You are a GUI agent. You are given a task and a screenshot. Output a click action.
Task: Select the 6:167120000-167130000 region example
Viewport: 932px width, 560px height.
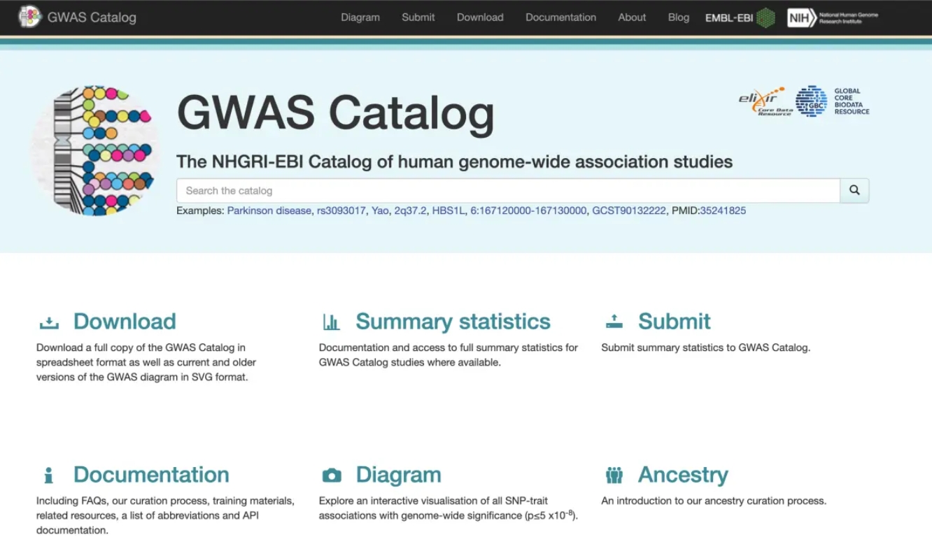[x=528, y=210]
